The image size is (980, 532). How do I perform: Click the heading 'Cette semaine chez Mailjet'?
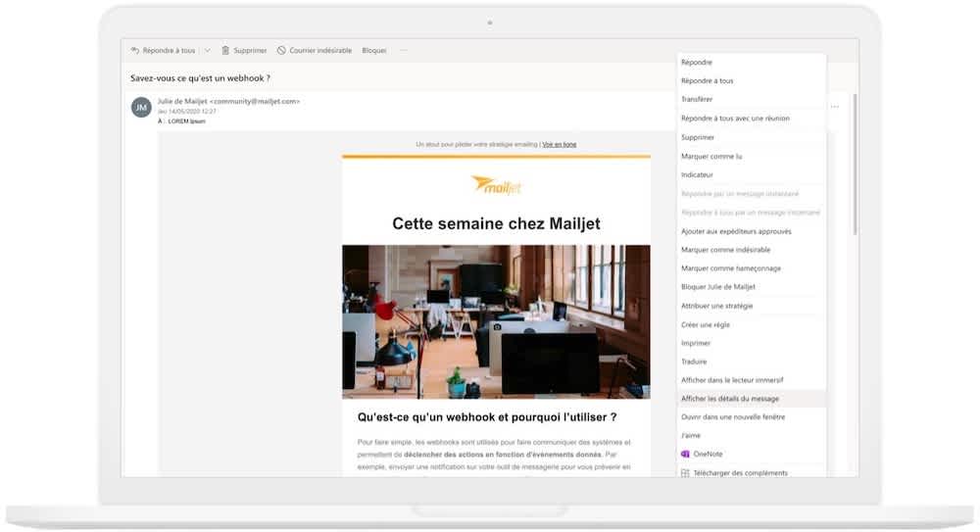496,223
